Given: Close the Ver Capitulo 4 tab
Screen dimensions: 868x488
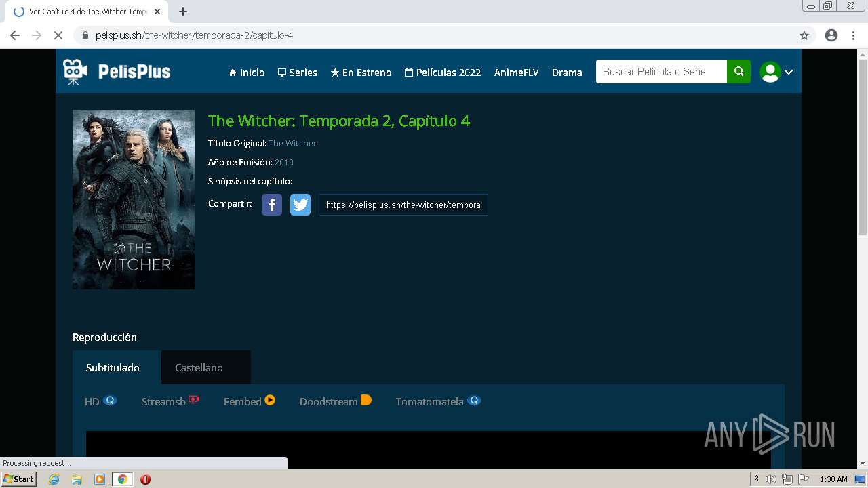Looking at the screenshot, I should click(157, 12).
